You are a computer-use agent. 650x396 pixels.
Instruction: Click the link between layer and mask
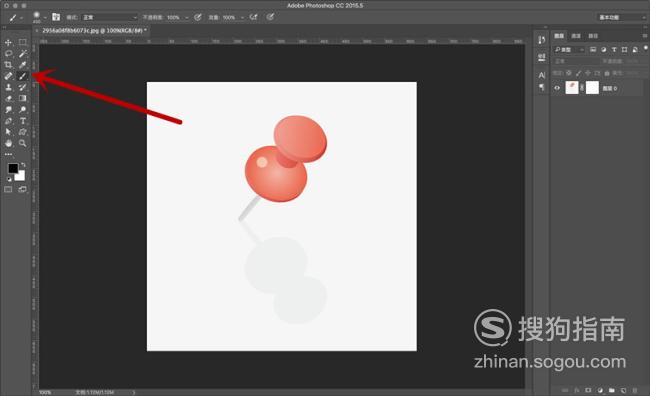point(582,87)
